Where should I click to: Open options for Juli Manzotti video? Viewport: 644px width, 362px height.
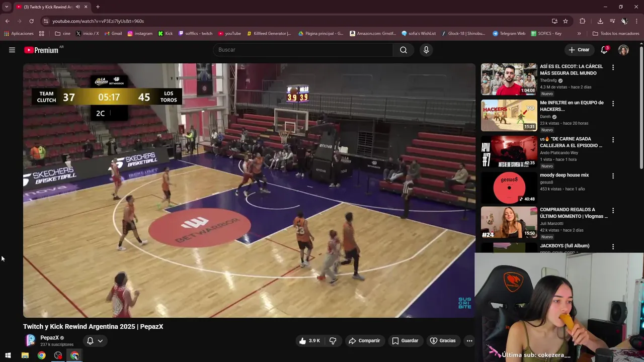[x=613, y=211]
